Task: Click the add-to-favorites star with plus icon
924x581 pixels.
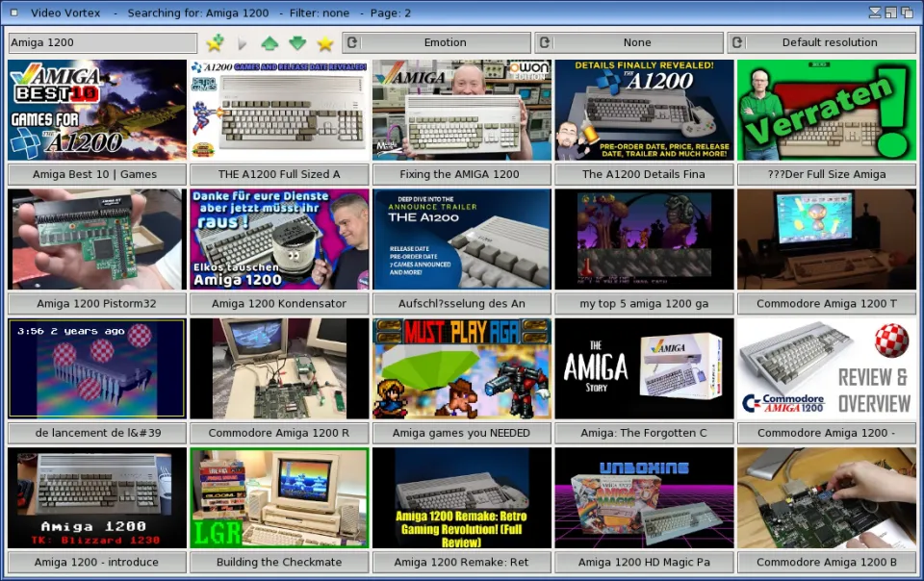Action: pos(215,43)
